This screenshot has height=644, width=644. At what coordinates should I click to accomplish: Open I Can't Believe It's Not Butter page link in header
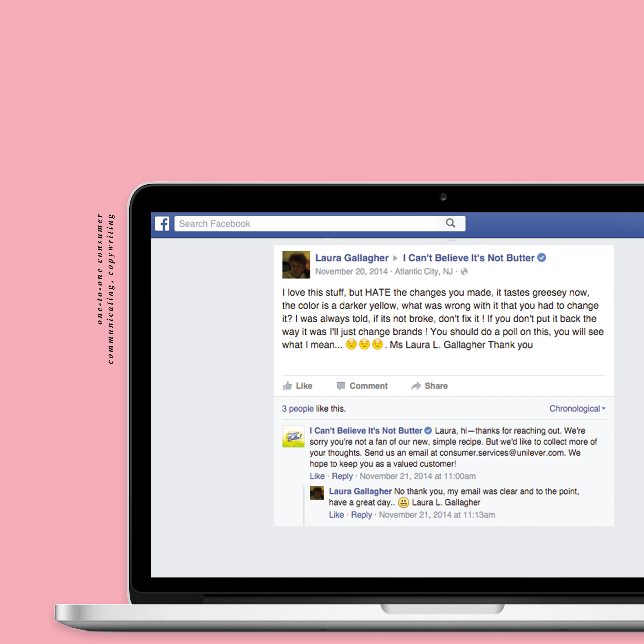click(x=468, y=258)
